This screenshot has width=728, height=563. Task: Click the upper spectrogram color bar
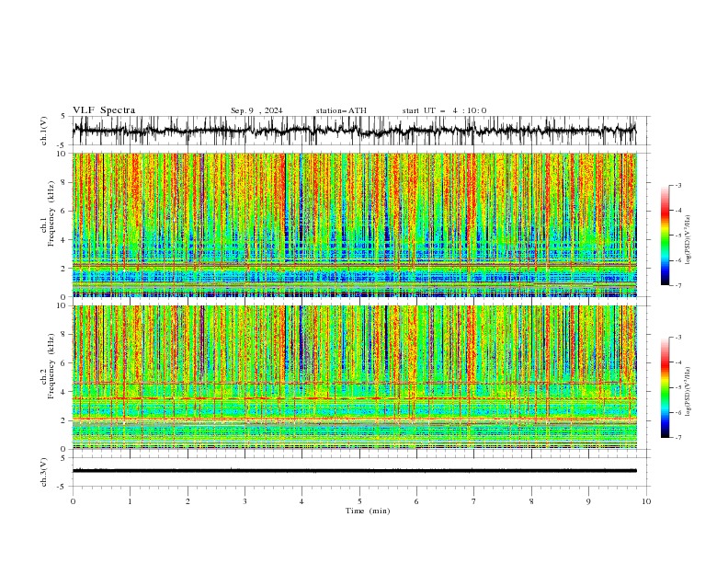[665, 236]
